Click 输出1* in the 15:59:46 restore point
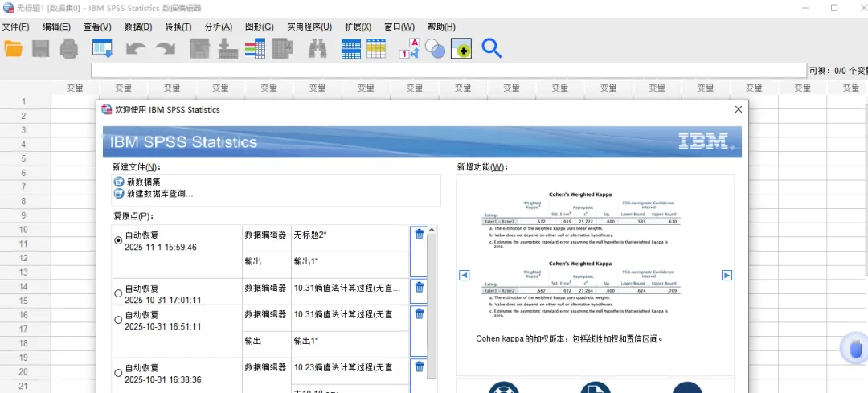This screenshot has width=868, height=393. pyautogui.click(x=306, y=260)
